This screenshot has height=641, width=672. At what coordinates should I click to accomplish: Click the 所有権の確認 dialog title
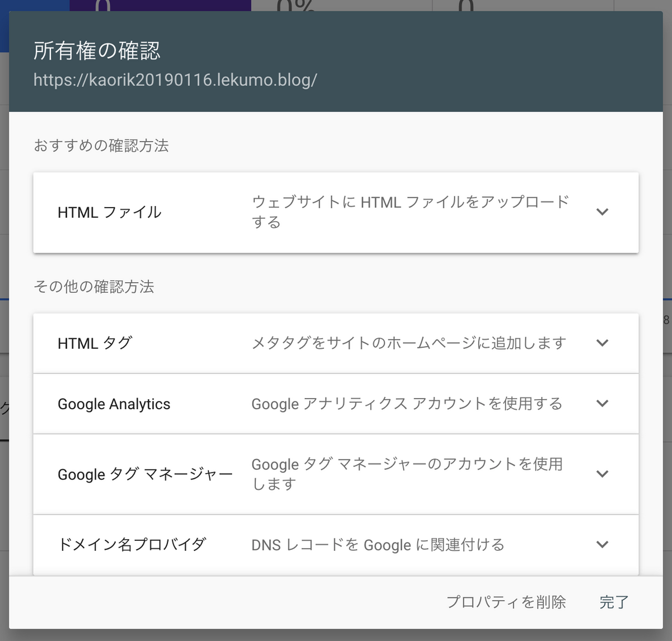[97, 50]
